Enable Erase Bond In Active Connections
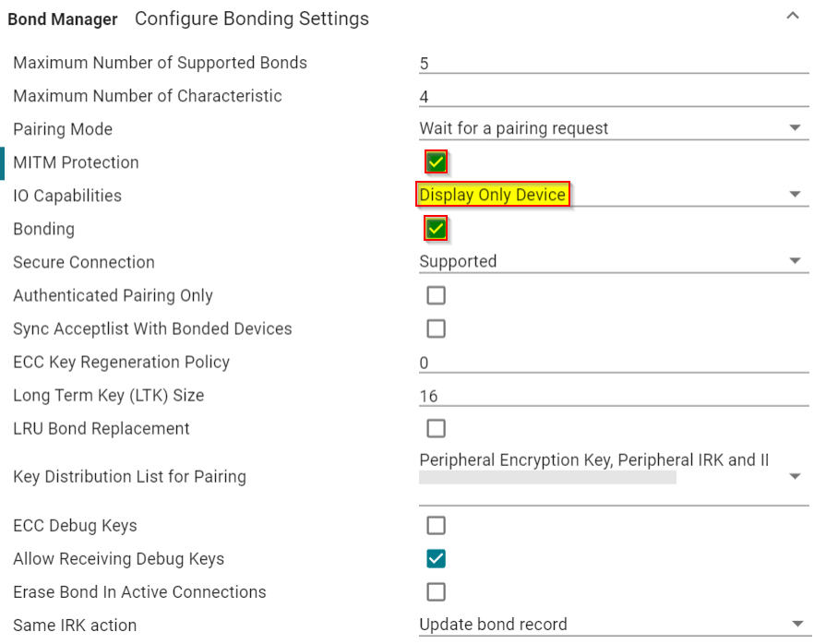 (x=435, y=590)
